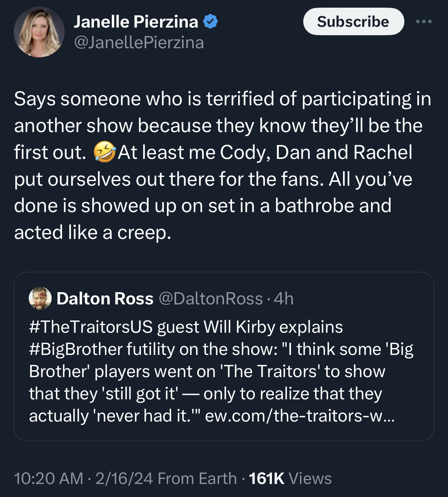Click the #BigBrother hashtag
The width and height of the screenshot is (448, 497).
[75, 349]
